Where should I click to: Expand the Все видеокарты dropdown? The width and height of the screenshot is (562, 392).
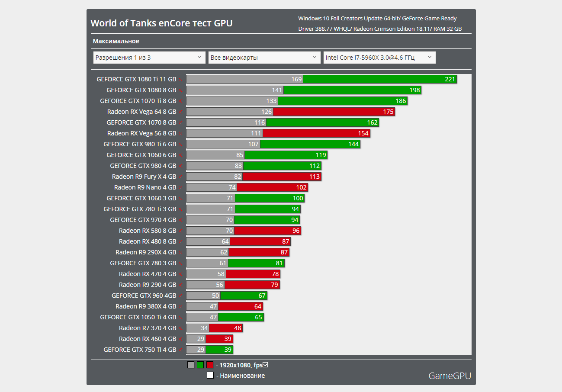pos(264,58)
